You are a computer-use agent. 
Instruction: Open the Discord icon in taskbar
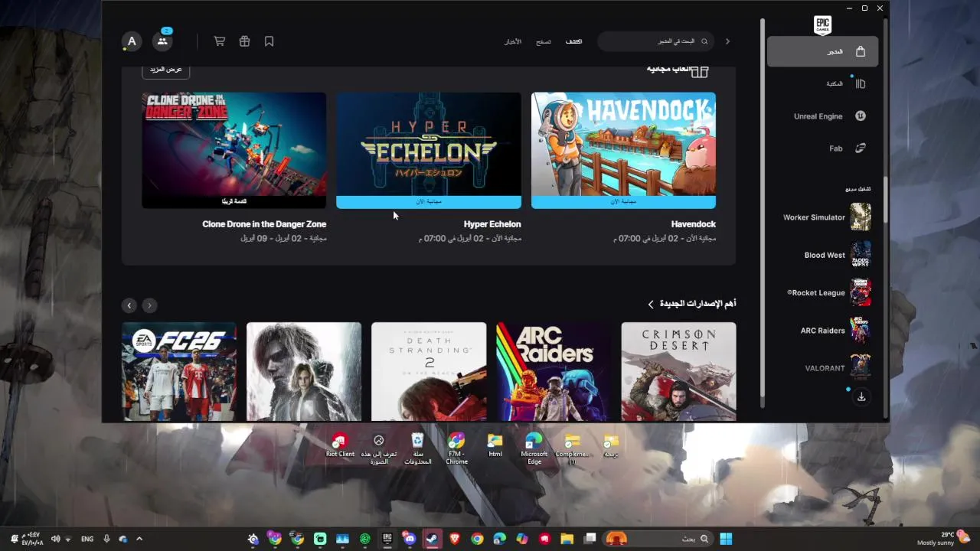point(410,539)
